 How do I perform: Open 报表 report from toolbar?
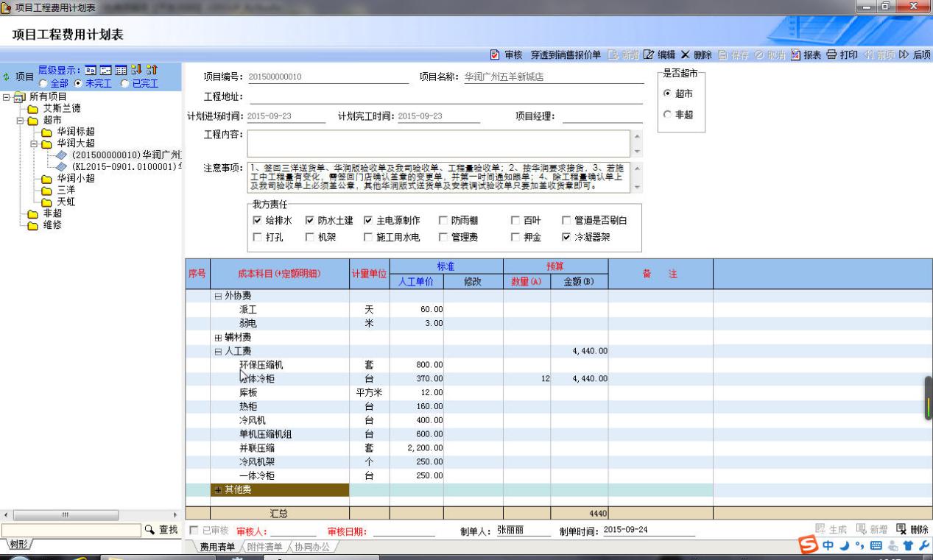coord(795,55)
